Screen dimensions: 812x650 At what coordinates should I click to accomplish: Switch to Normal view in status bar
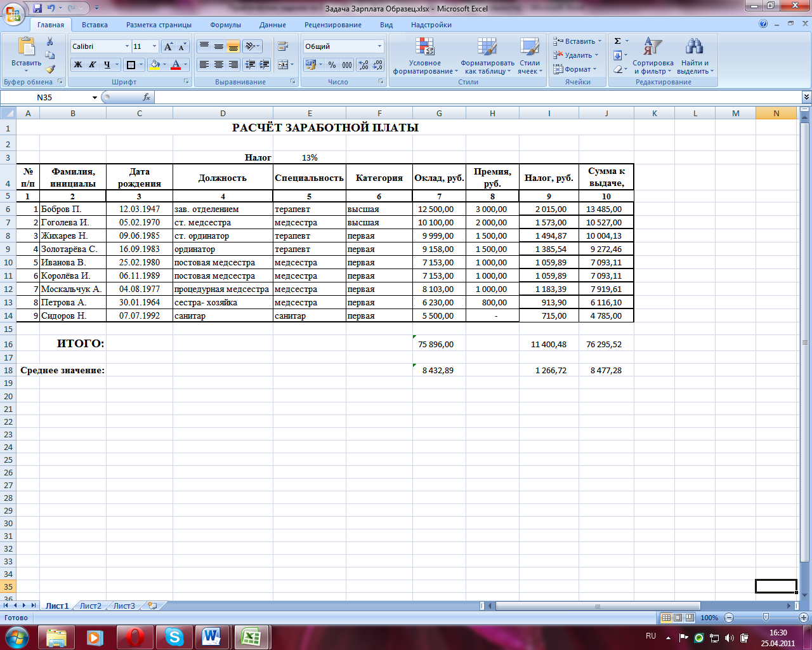click(x=666, y=618)
